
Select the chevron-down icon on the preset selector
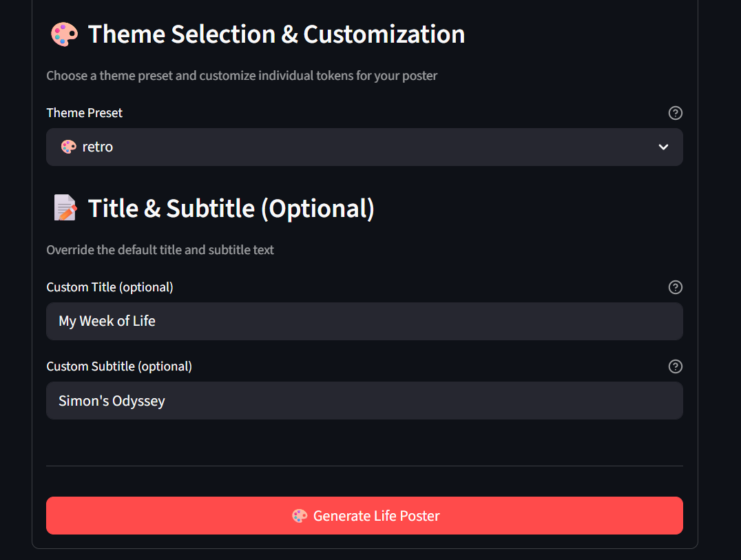click(663, 147)
